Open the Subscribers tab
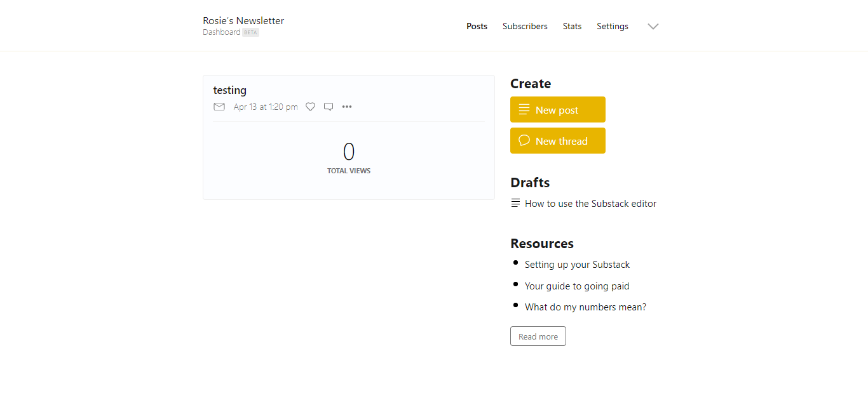This screenshot has width=868, height=417. click(x=525, y=26)
